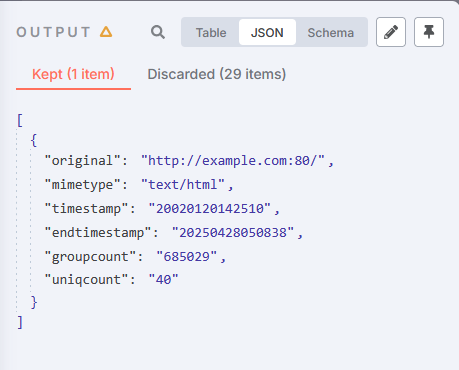Click the http://example.com:80/ value
459x370 pixels.
233,161
